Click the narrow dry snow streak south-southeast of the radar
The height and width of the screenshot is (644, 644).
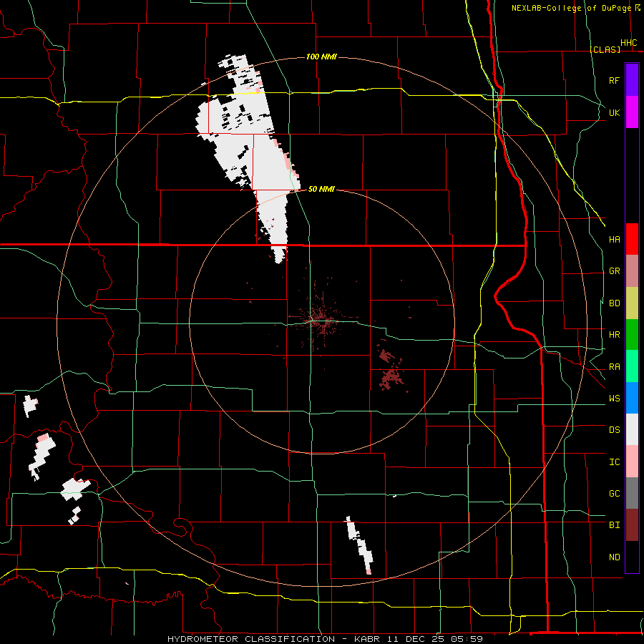(x=359, y=545)
